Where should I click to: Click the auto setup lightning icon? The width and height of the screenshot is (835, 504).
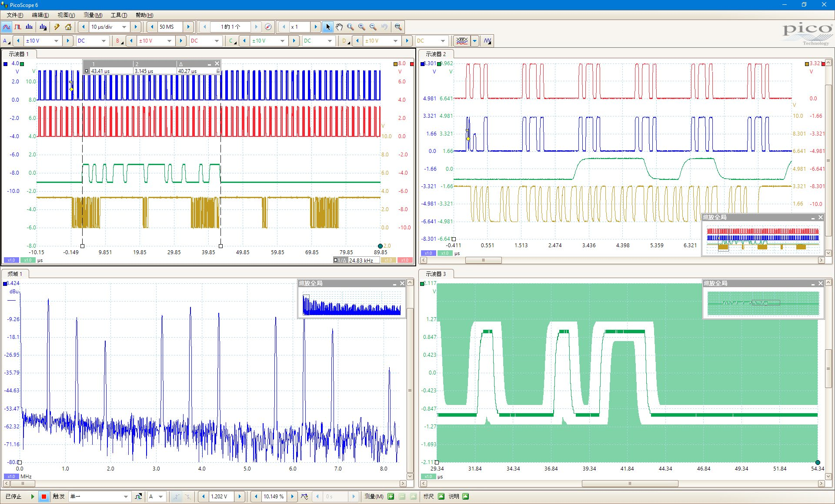pyautogui.click(x=57, y=27)
